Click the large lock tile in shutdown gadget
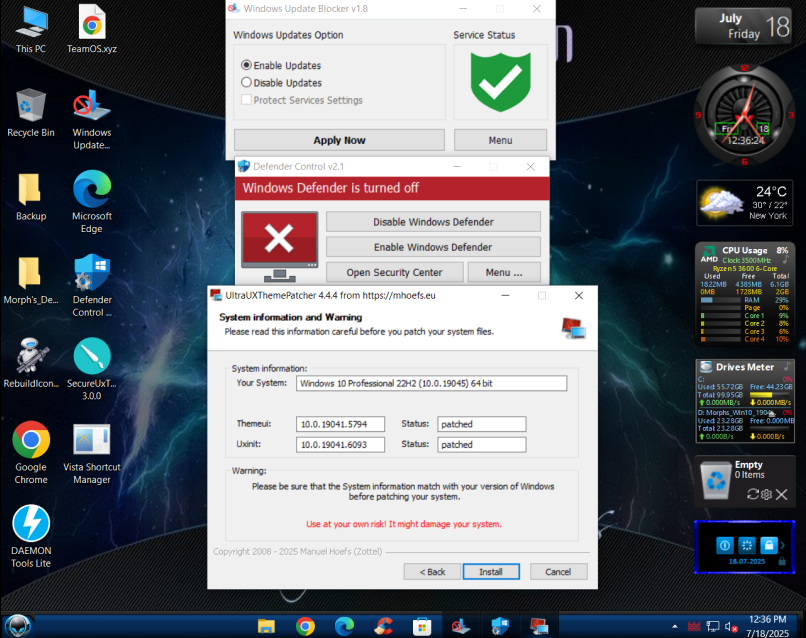Image resolution: width=806 pixels, height=638 pixels. point(769,545)
